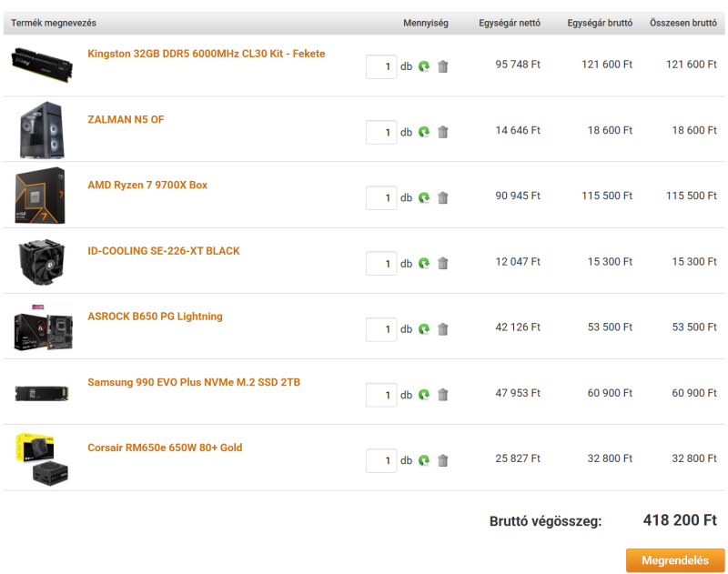Select the 418 200 Ft grand total
This screenshot has width=728, height=574.
(x=680, y=520)
